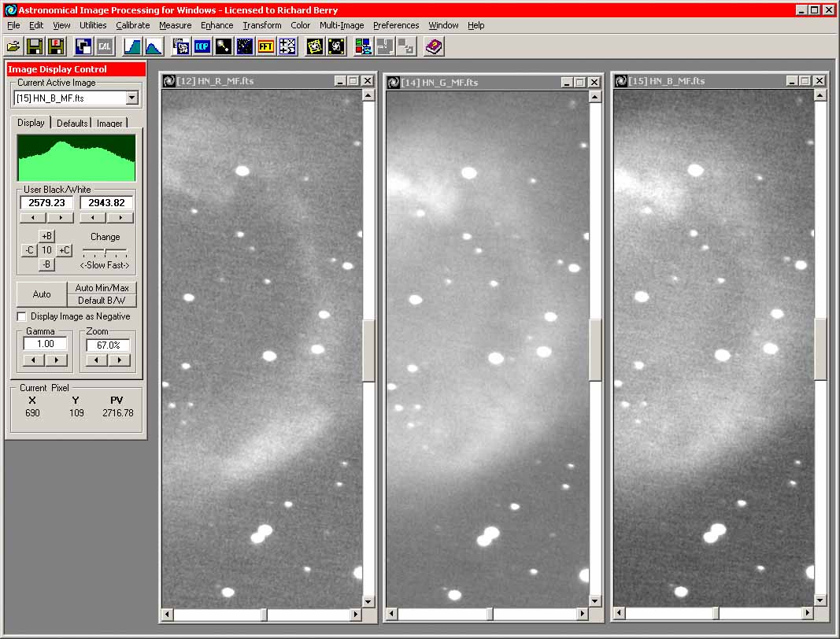Click the DDP toolbar icon
Viewport: 840px width, 639px height.
(202, 46)
